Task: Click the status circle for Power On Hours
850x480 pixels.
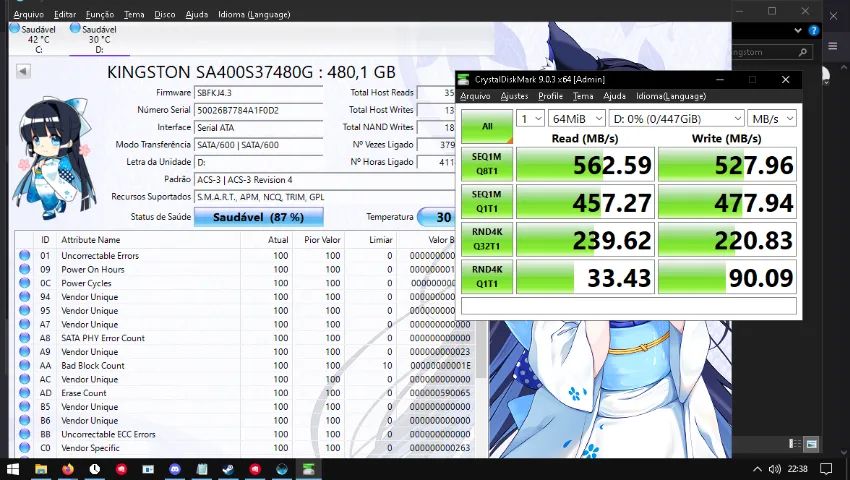Action: coord(24,269)
